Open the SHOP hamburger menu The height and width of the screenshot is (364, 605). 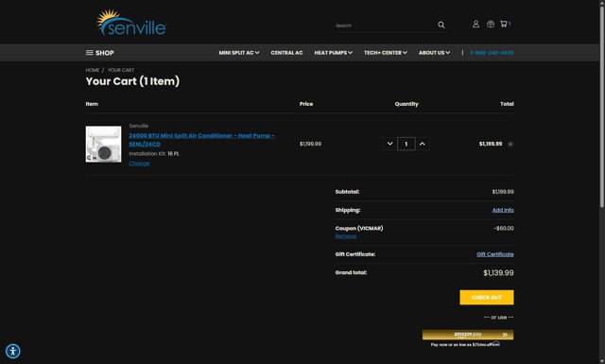pos(99,53)
